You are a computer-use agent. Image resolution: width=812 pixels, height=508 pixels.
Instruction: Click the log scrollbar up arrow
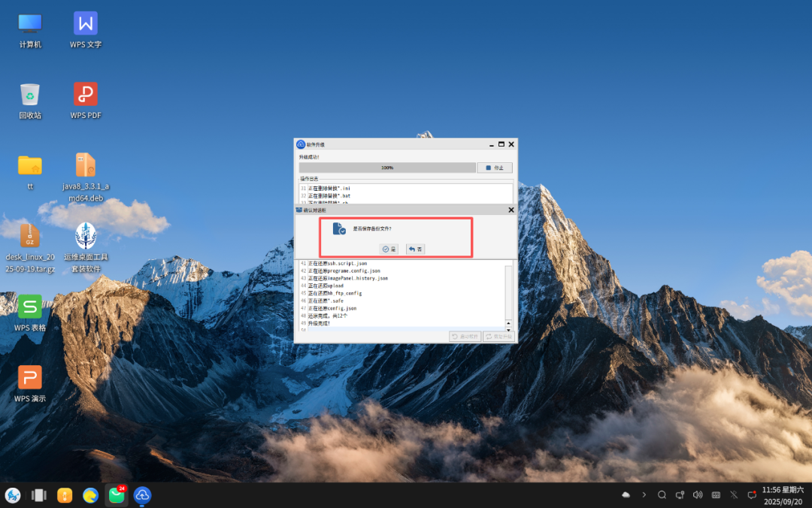coord(508,323)
